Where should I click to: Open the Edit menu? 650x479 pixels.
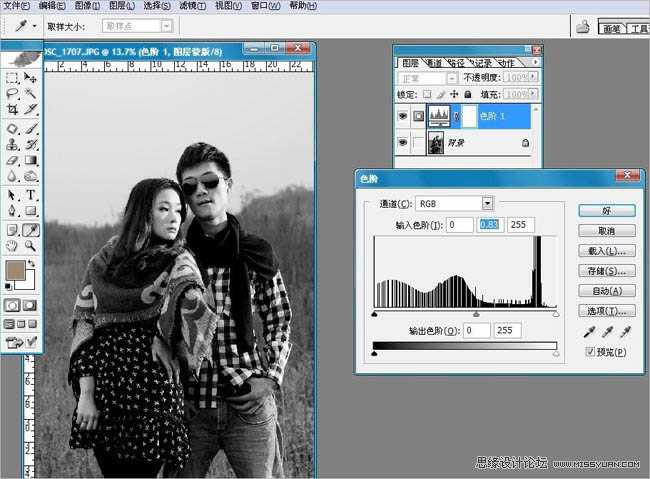52,5
